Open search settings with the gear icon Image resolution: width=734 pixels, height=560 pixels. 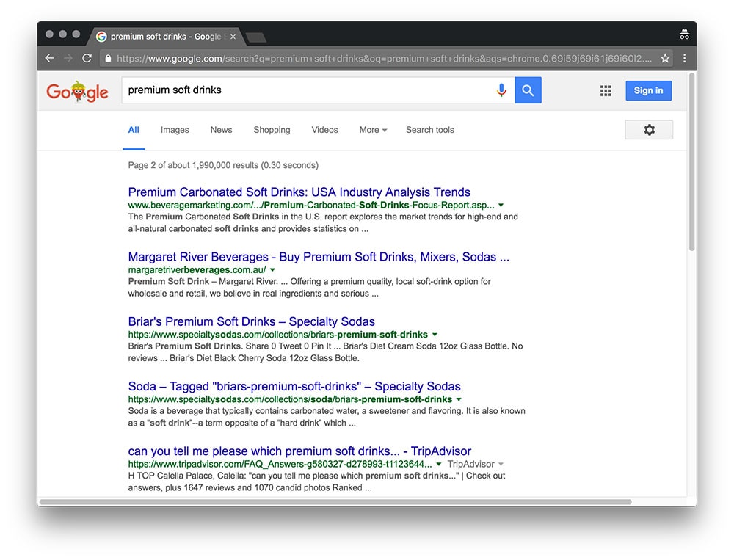[649, 130]
